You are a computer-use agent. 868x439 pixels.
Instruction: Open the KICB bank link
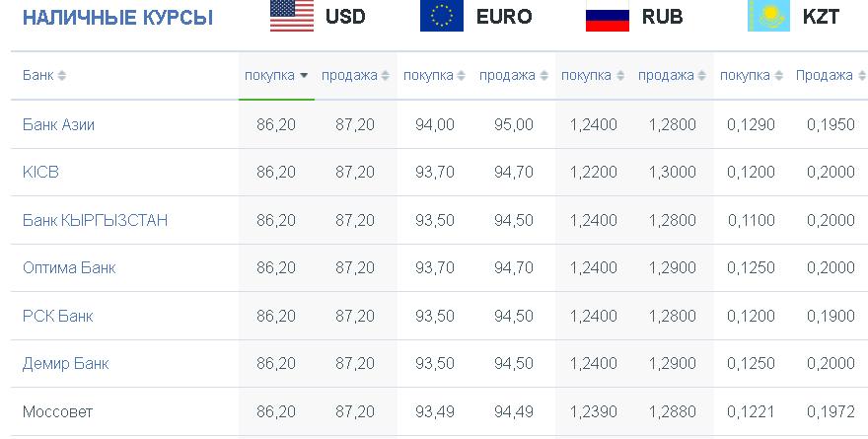coord(40,173)
